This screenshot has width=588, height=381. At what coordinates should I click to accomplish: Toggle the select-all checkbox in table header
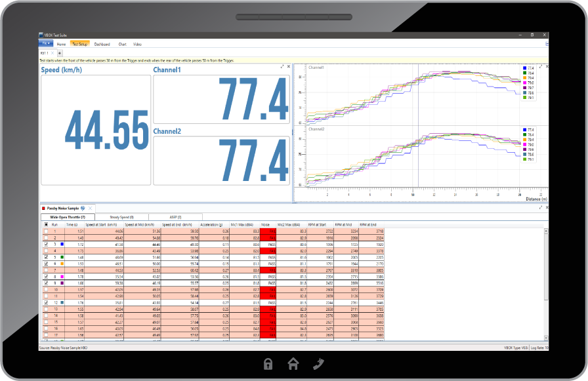(45, 224)
